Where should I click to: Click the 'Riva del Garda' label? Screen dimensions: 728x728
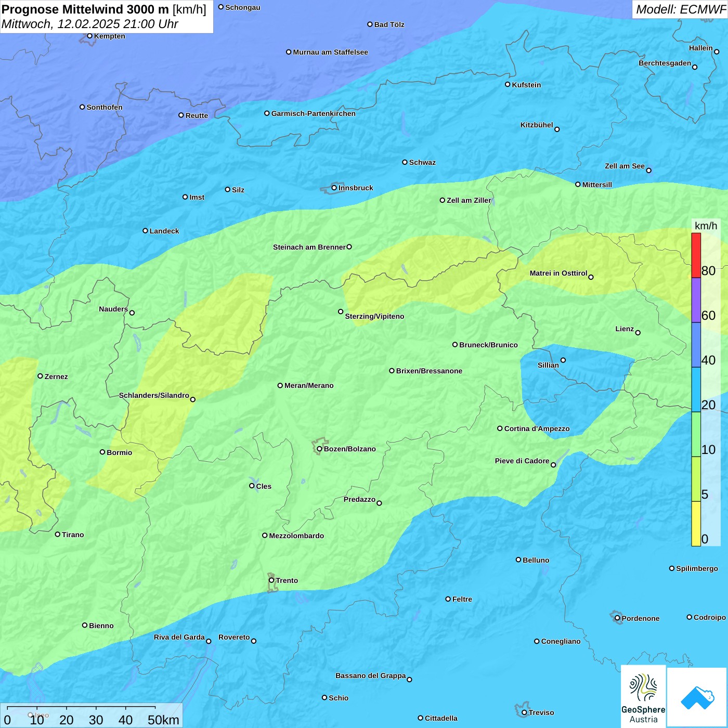179,637
